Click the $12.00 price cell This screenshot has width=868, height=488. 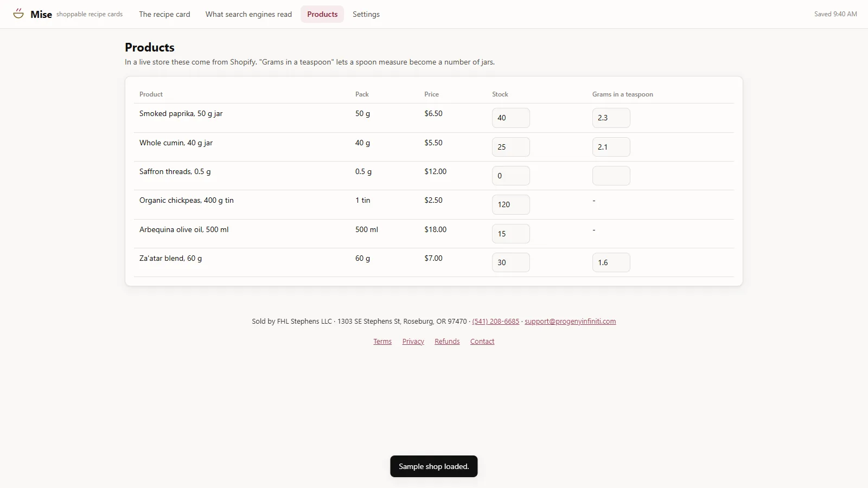(435, 171)
